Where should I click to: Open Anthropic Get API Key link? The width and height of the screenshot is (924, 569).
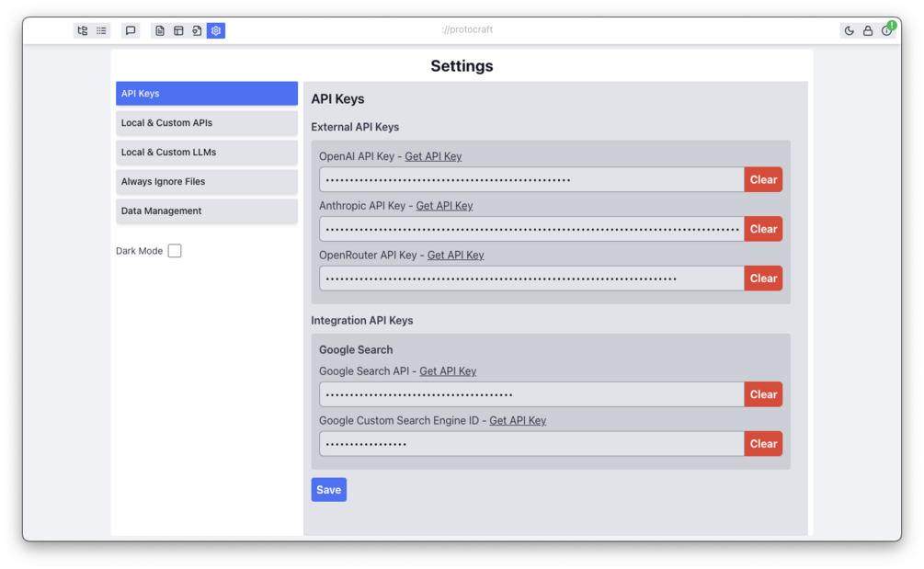coord(444,206)
